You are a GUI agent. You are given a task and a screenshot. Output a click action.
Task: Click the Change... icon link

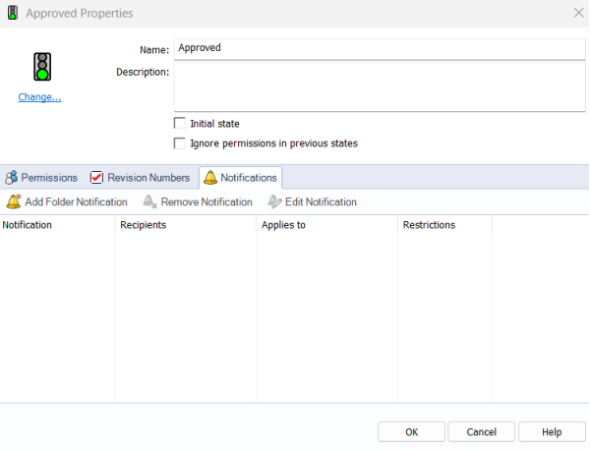coord(40,97)
